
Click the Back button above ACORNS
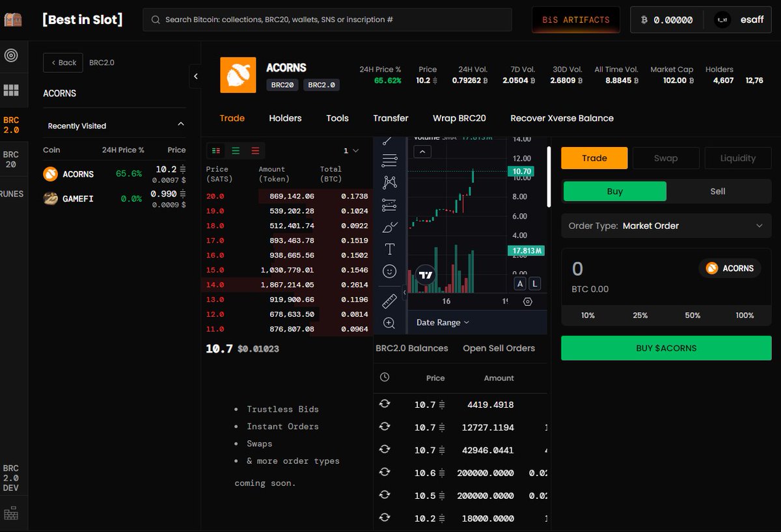[62, 62]
